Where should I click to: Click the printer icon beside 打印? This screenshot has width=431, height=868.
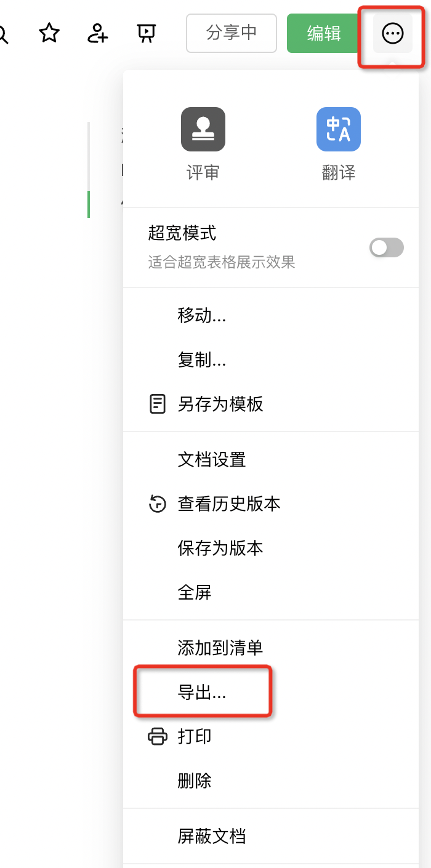pyautogui.click(x=158, y=736)
